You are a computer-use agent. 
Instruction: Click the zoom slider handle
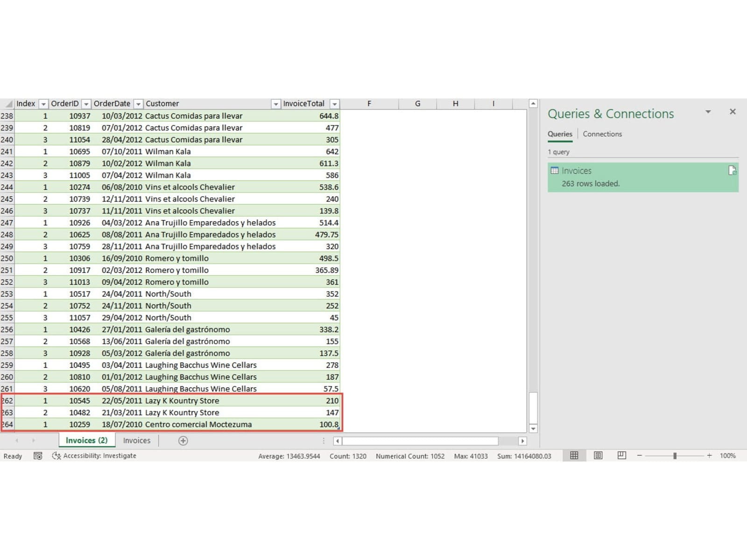tap(675, 455)
